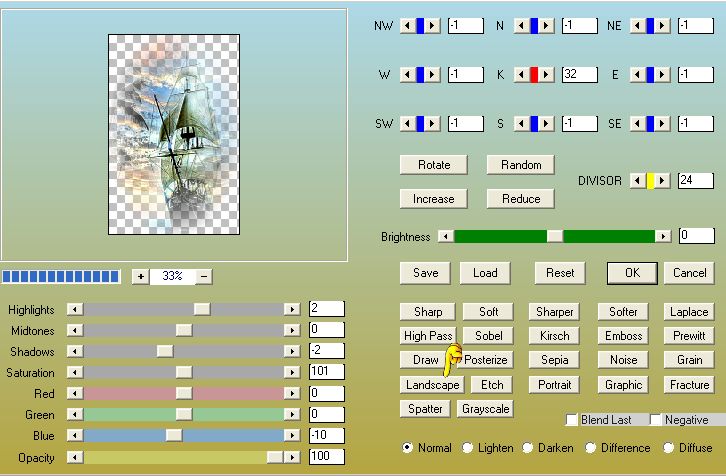Click Brightness slider left arrow
The height and width of the screenshot is (476, 726).
pyautogui.click(x=446, y=236)
